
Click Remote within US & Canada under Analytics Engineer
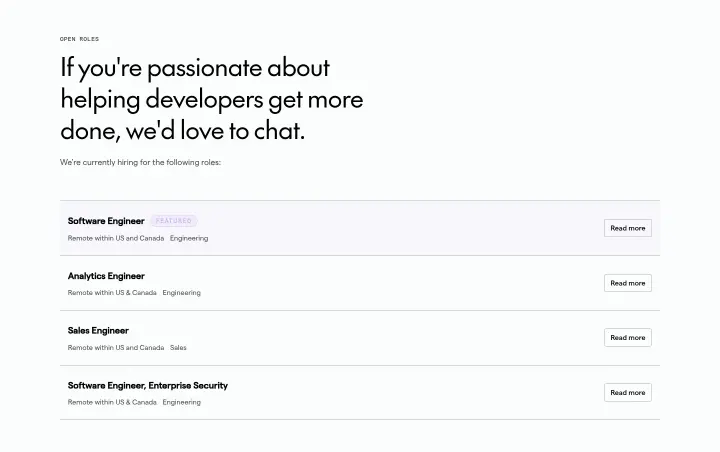coord(112,293)
